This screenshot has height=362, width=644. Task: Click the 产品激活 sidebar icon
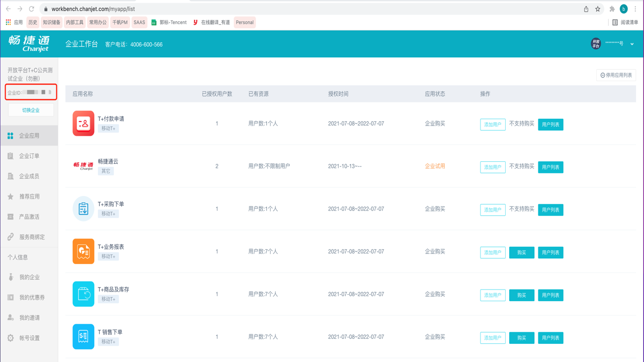coord(11,217)
